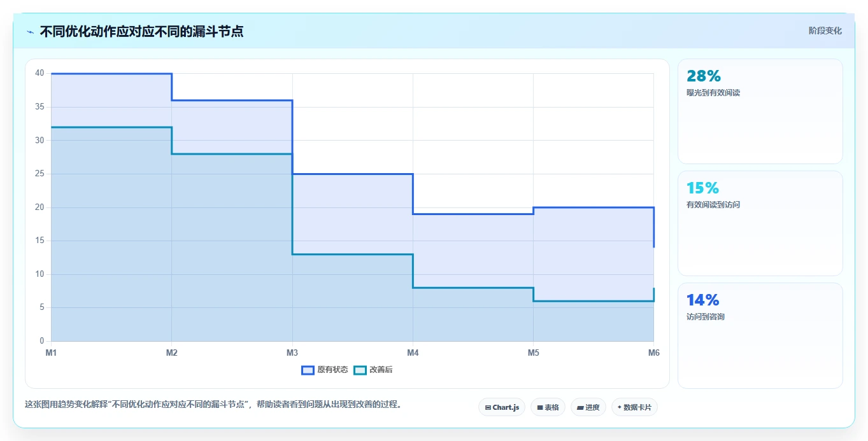
Task: Click the 进度 tag icon
Action: coord(580,407)
